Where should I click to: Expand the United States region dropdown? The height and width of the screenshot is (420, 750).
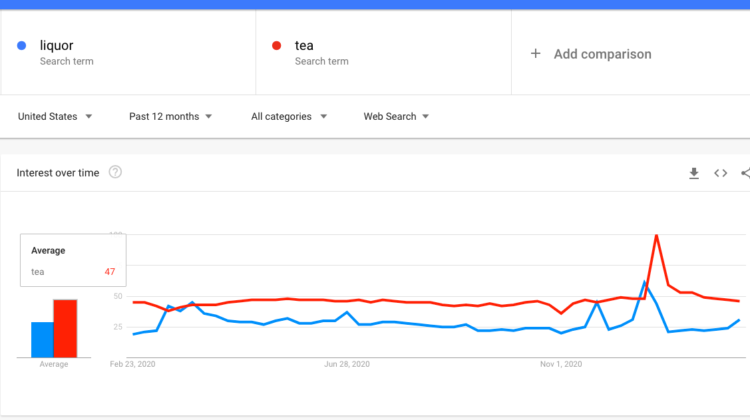coord(55,117)
